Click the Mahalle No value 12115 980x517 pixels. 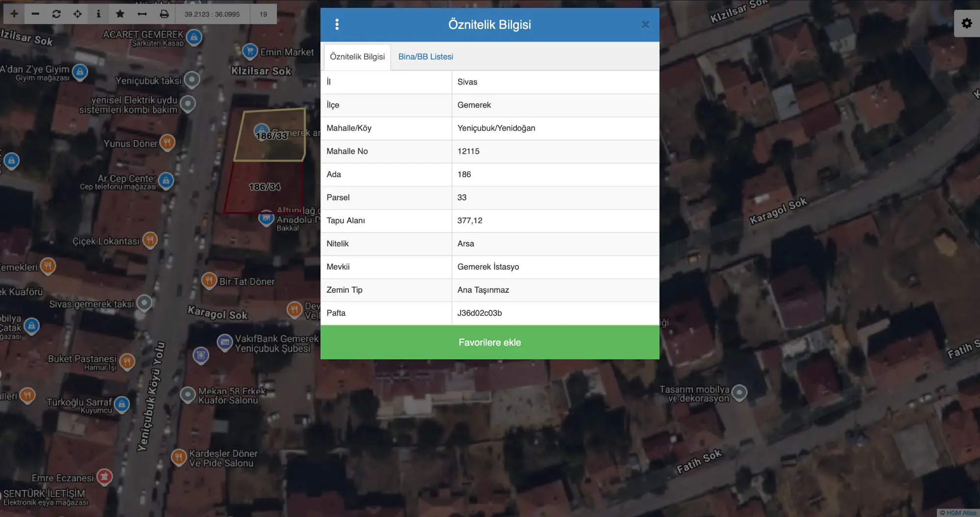468,151
